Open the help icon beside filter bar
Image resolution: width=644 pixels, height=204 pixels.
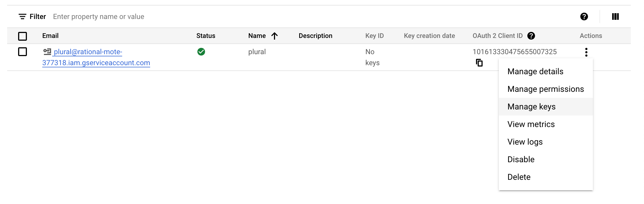point(584,16)
